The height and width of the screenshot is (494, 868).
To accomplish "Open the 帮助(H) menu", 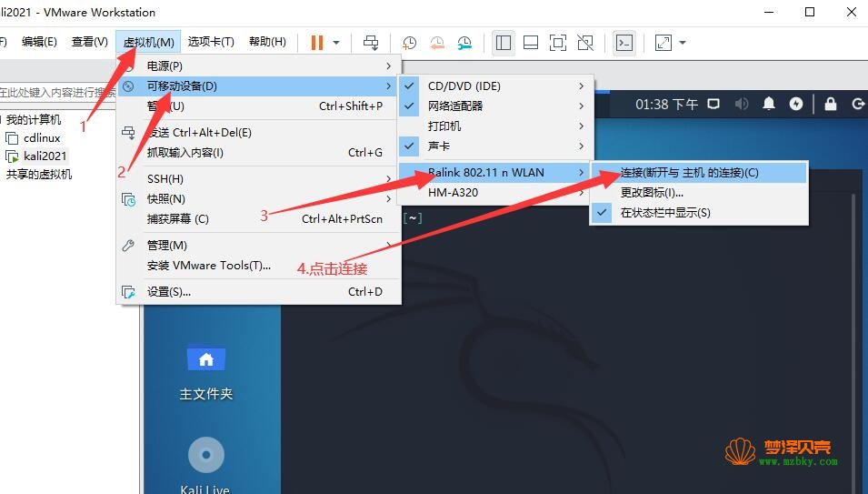I will click(267, 42).
